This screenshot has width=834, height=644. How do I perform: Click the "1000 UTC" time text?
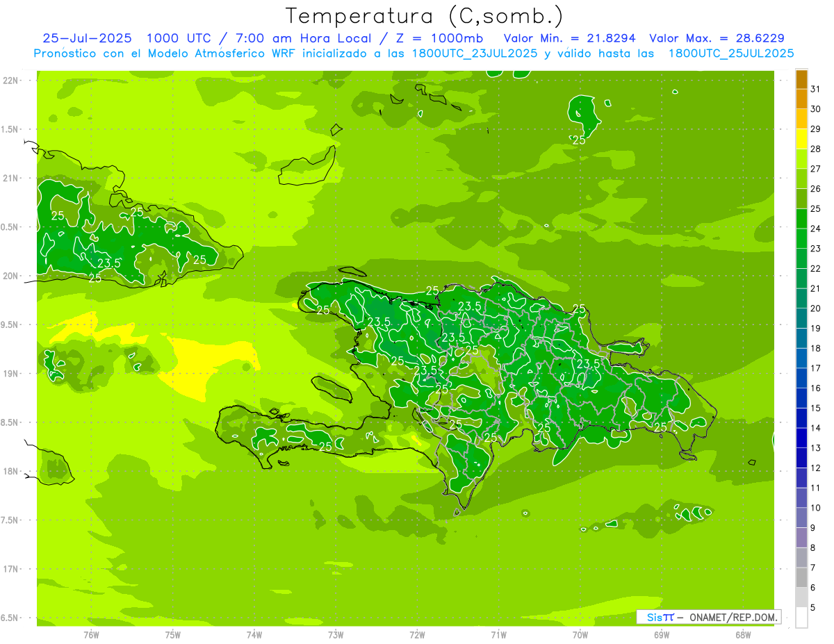click(180, 38)
